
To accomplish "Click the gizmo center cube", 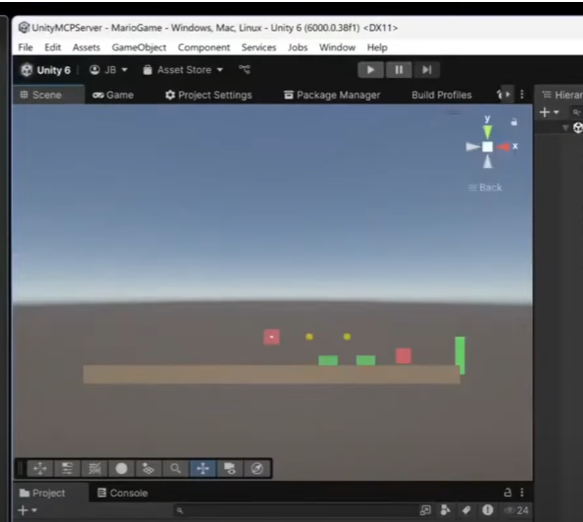I will tap(487, 147).
